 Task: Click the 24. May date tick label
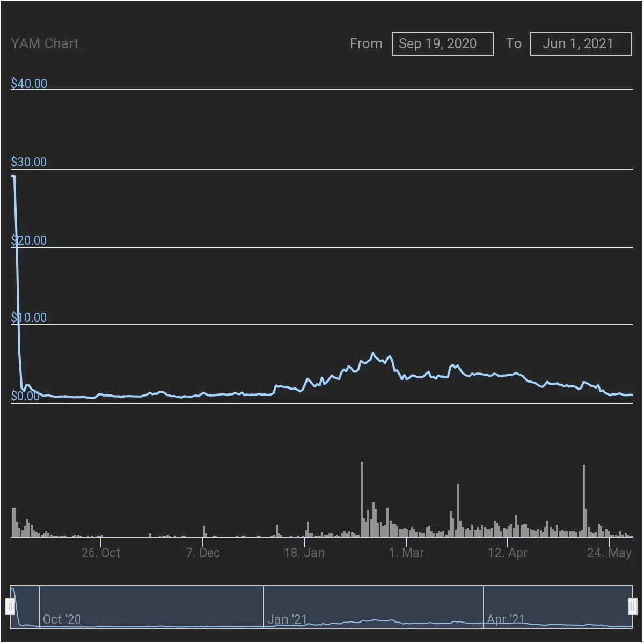(609, 553)
